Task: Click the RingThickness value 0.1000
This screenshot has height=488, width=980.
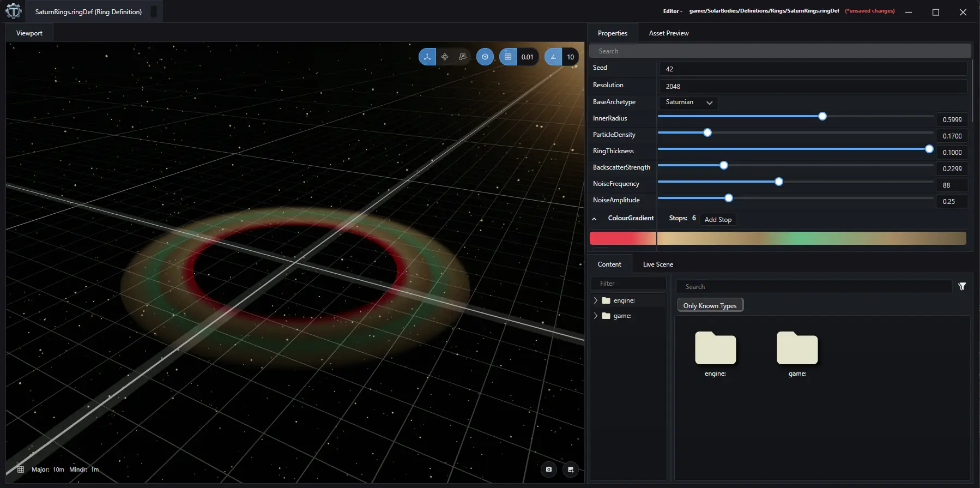Action: [952, 152]
